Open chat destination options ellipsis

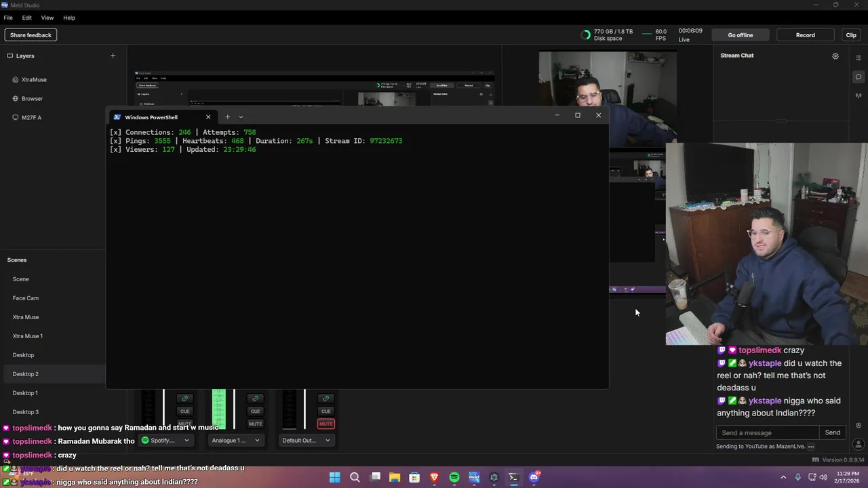click(811, 447)
